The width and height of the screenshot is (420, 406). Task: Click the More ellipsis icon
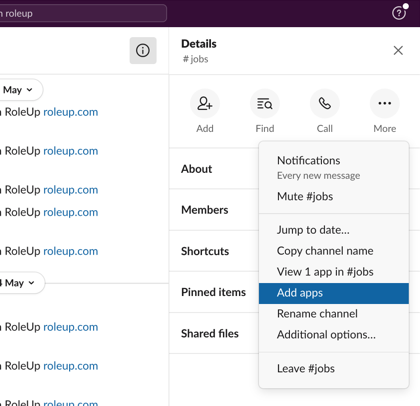(x=385, y=104)
